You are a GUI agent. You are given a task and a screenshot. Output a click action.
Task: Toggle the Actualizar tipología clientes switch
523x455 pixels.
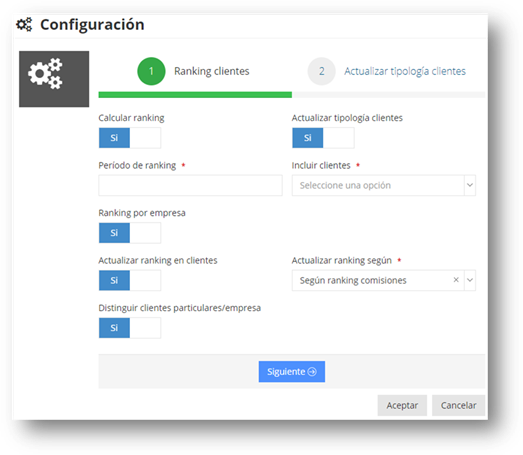click(323, 138)
